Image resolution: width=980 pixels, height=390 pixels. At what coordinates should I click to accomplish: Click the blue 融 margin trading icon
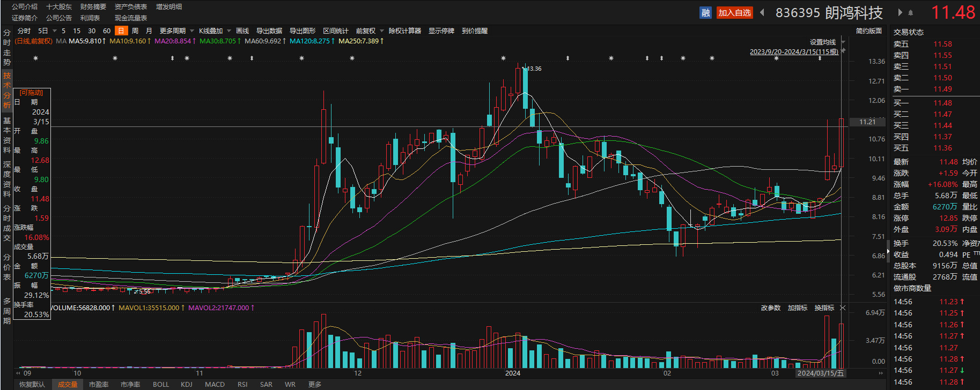[x=705, y=13]
